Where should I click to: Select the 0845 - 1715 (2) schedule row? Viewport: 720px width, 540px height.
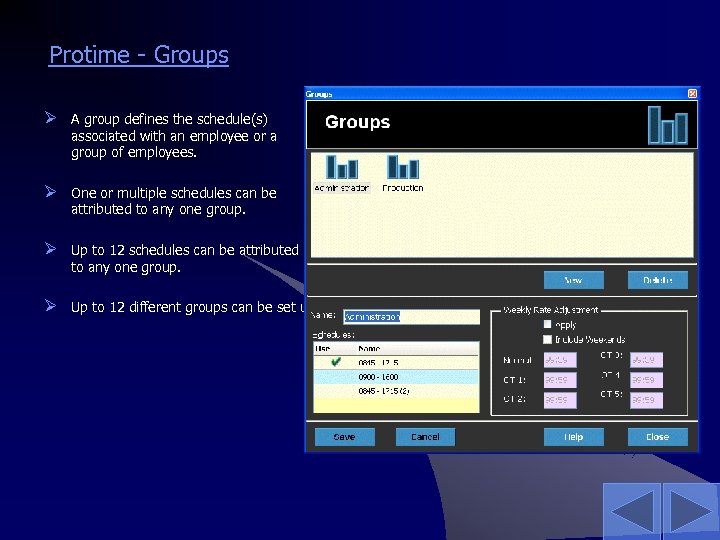point(396,391)
